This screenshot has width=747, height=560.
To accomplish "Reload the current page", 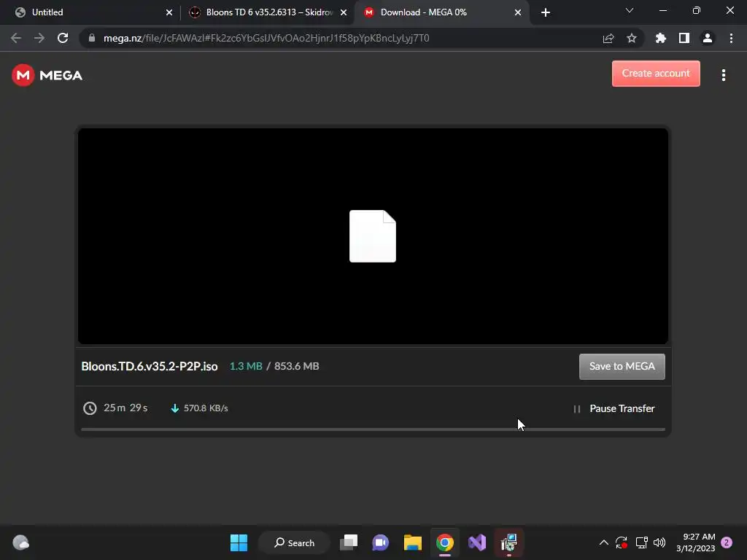I will pos(63,38).
